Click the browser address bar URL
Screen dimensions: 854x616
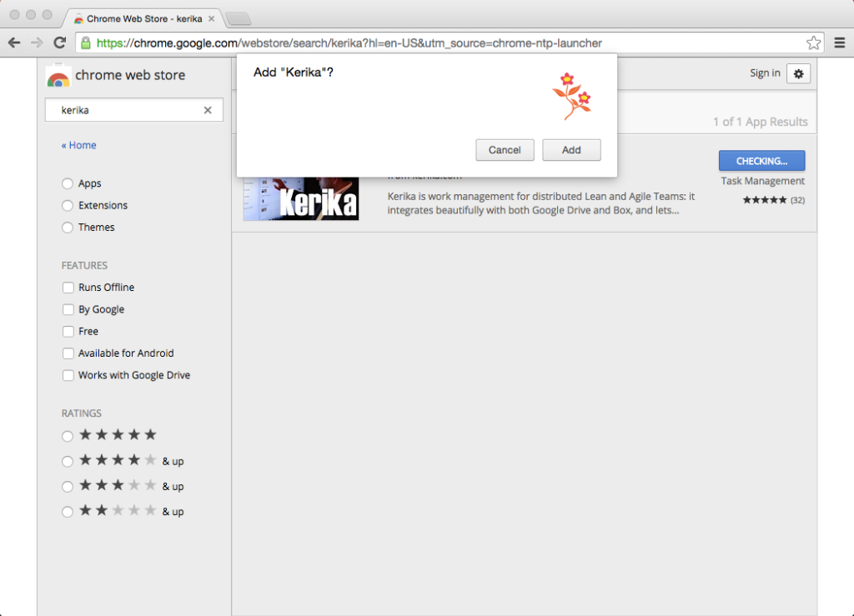click(x=349, y=43)
